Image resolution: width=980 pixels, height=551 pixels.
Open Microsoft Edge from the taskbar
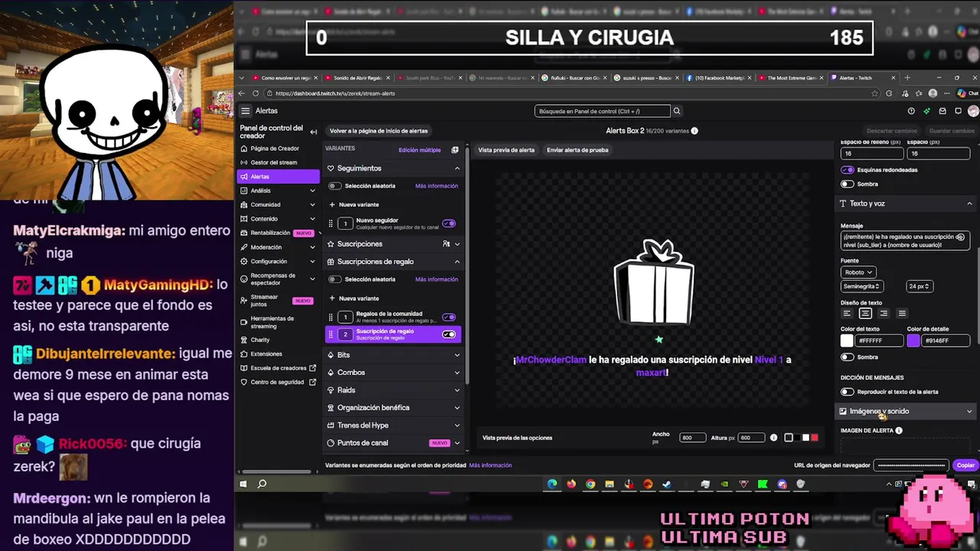pos(552,484)
